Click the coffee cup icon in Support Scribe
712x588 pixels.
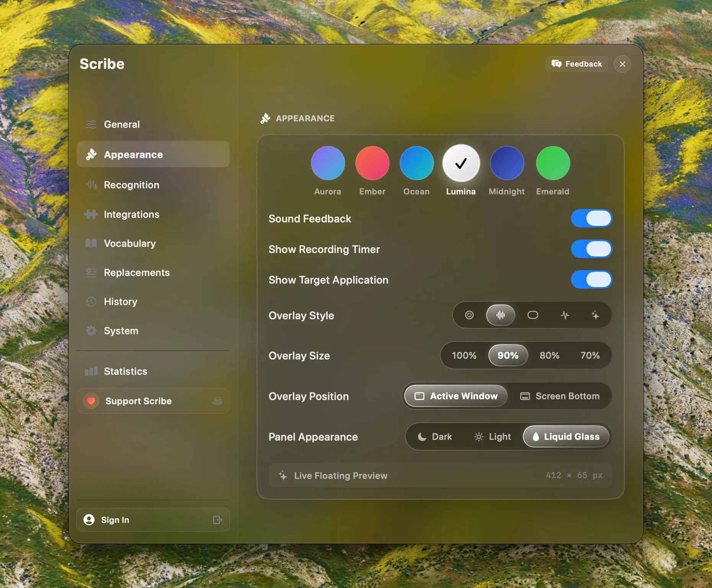(217, 401)
